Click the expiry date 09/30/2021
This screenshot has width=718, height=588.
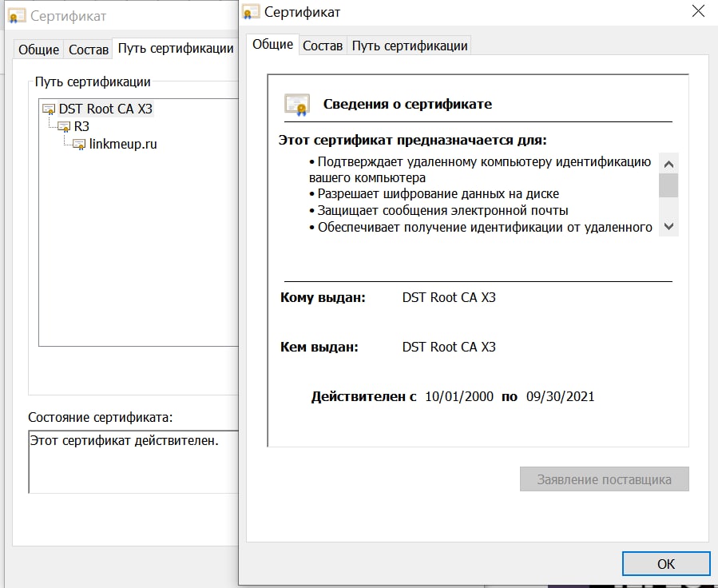click(560, 396)
